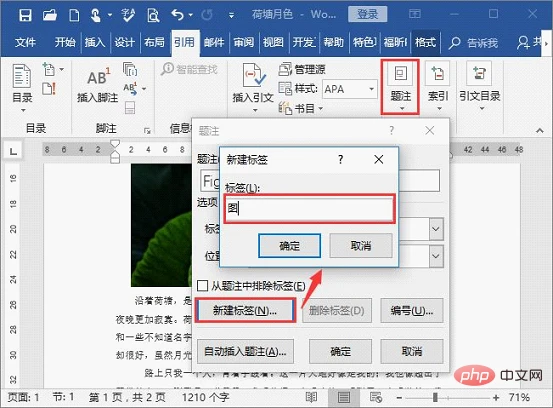
Task: Open the Insert Footnote AB icon
Action: [x=98, y=77]
